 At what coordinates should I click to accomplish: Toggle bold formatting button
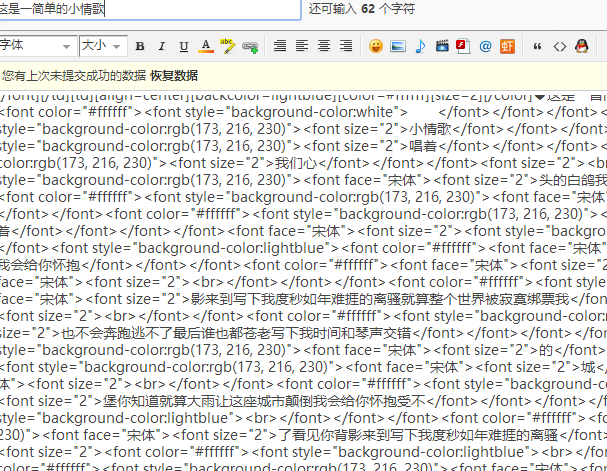tap(140, 46)
